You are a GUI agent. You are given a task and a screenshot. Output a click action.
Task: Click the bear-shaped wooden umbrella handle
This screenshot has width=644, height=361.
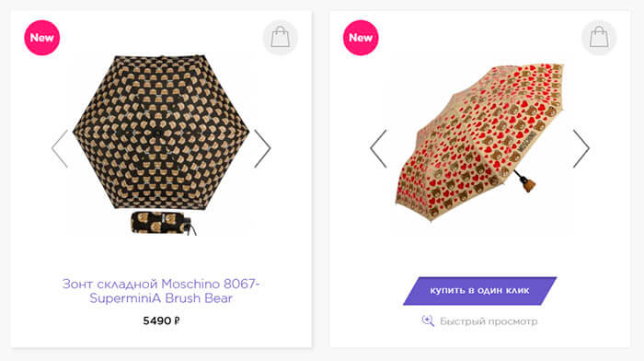[x=529, y=185]
